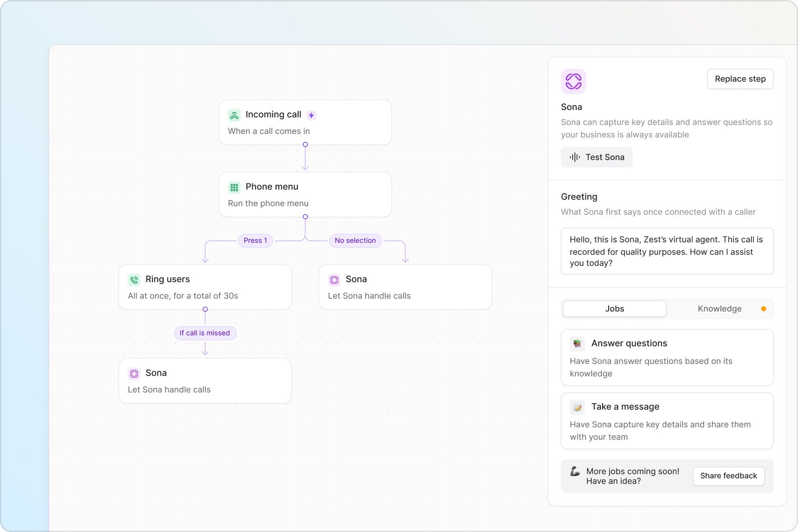Select the Press 1 branch label

tap(255, 241)
